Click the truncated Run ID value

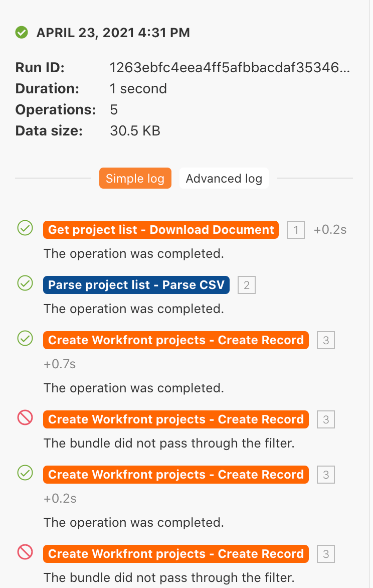click(229, 68)
